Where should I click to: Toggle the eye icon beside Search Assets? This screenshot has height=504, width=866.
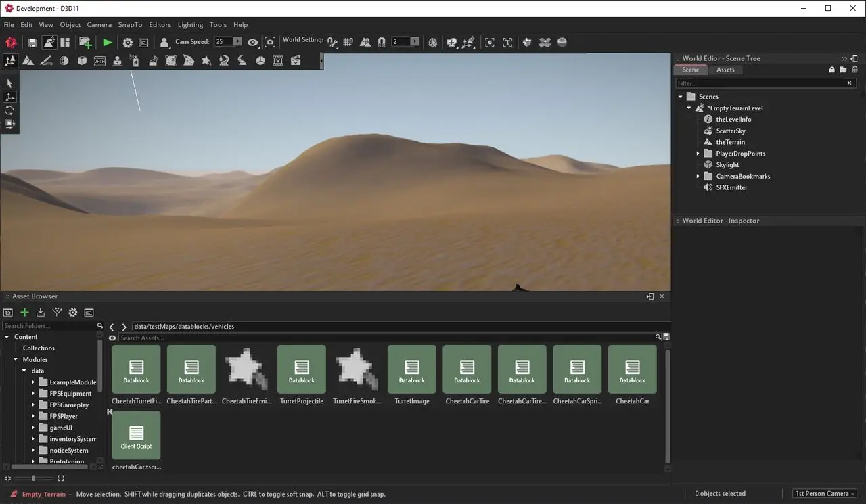tap(112, 338)
